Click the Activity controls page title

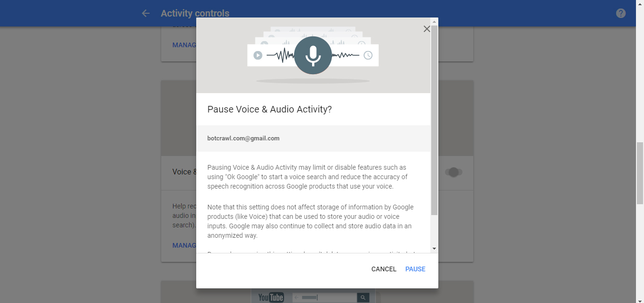click(195, 13)
